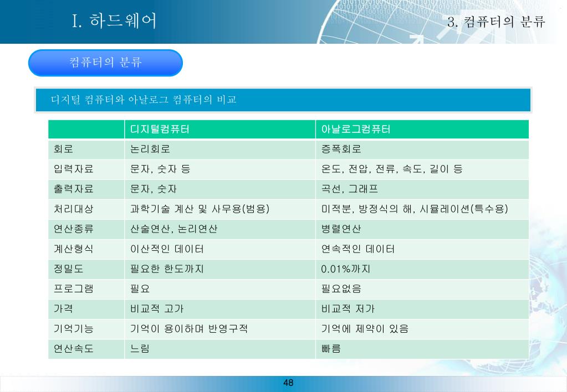567x392 pixels.
Task: Click the cell '필요없음'
Action: click(422, 288)
